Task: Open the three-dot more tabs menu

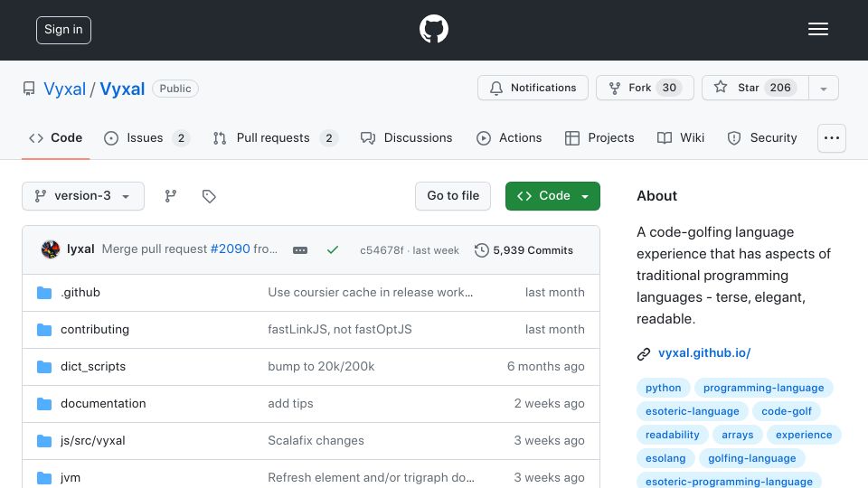Action: (832, 138)
